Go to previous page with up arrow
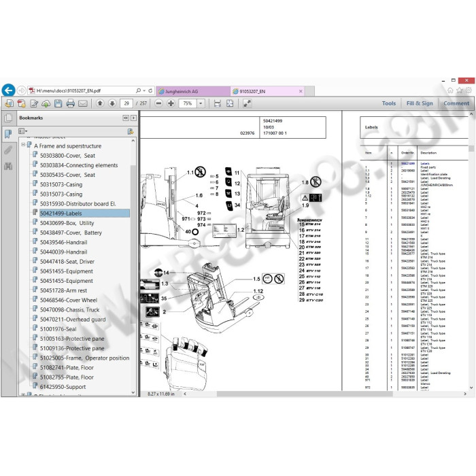Screen dimensions: 476x476 click(100, 103)
